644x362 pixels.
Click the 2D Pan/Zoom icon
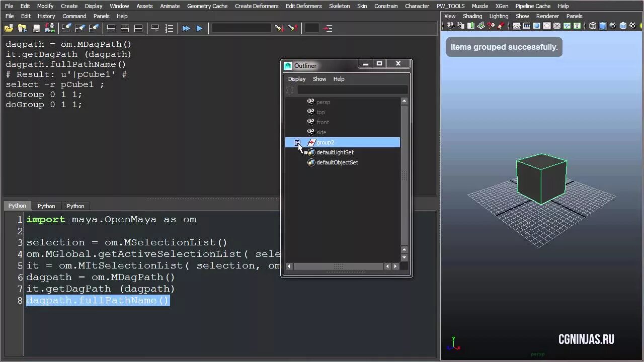(491, 26)
